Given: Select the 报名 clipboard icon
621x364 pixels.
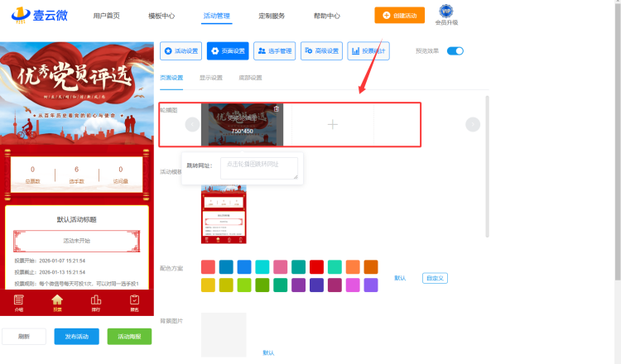Looking at the screenshot, I should pyautogui.click(x=133, y=301).
